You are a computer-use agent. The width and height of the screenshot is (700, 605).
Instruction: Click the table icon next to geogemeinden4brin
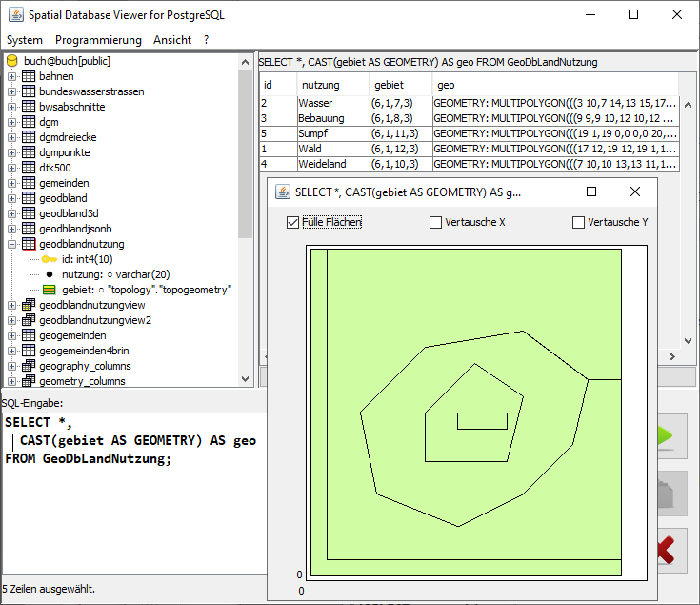pyautogui.click(x=29, y=351)
